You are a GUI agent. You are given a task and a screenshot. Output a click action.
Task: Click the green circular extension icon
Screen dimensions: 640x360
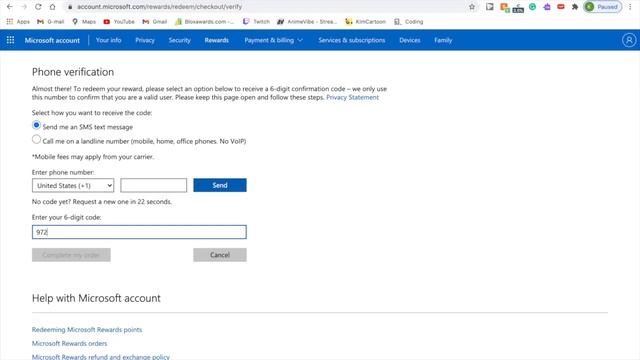tap(532, 7)
